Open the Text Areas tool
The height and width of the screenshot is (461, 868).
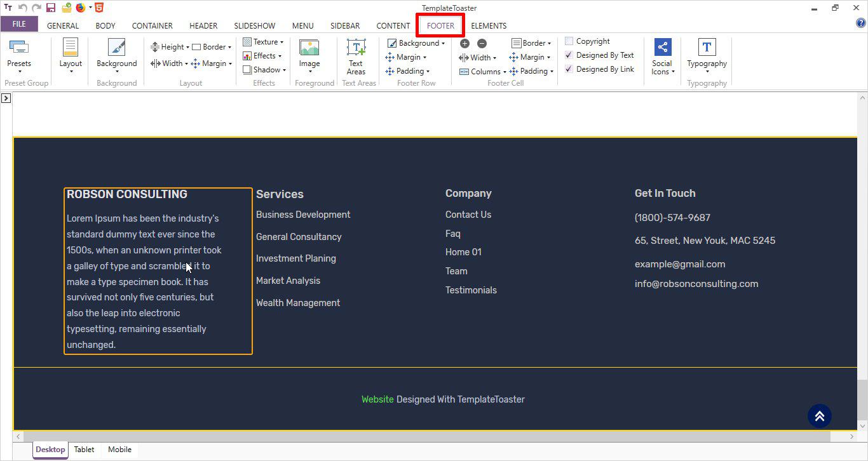[356, 48]
